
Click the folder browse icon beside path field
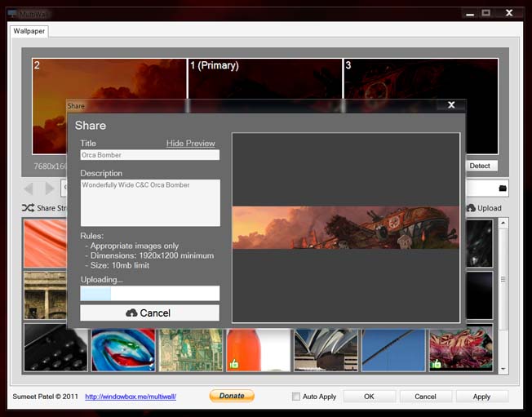coord(503,189)
